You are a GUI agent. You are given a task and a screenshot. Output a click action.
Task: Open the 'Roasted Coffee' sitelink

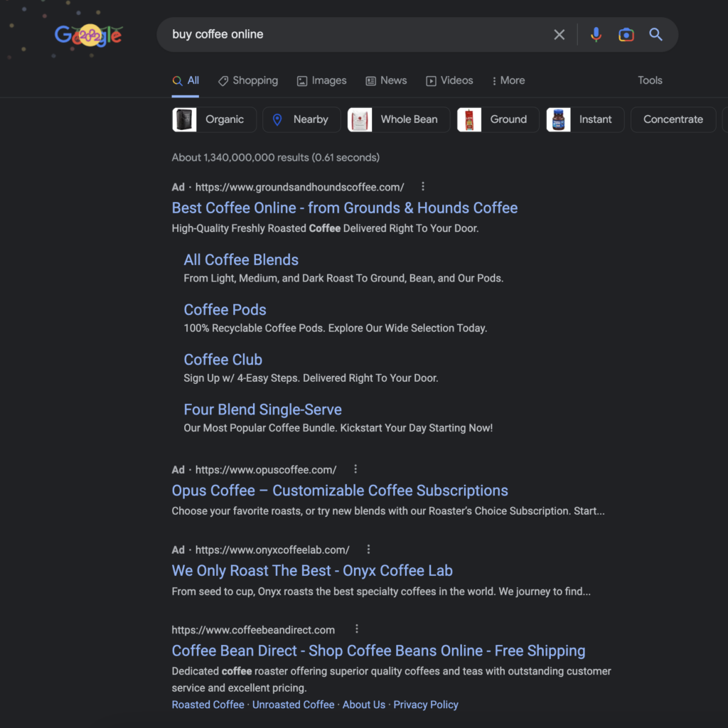208,705
